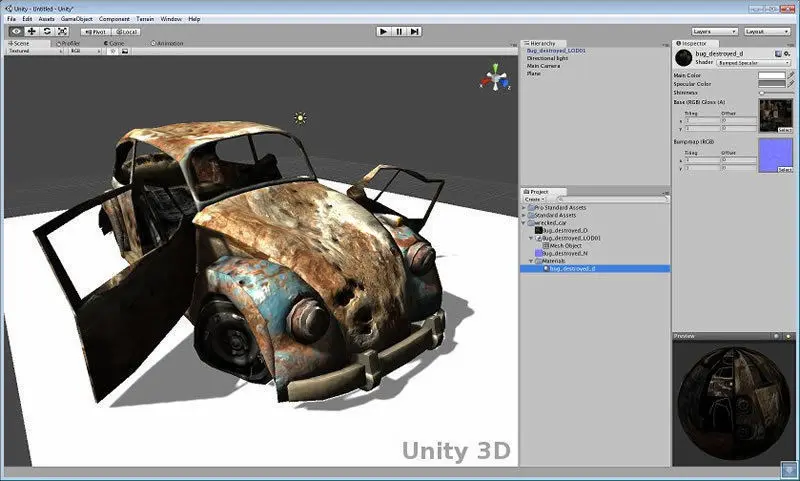Select the Move tool
Viewport: 800px width, 481px height.
(32, 32)
